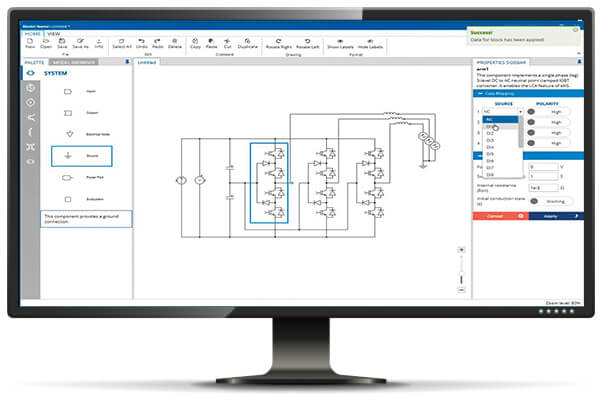The image size is (602, 396).
Task: Switch to the VIEW ribbon tab
Action: [53, 34]
